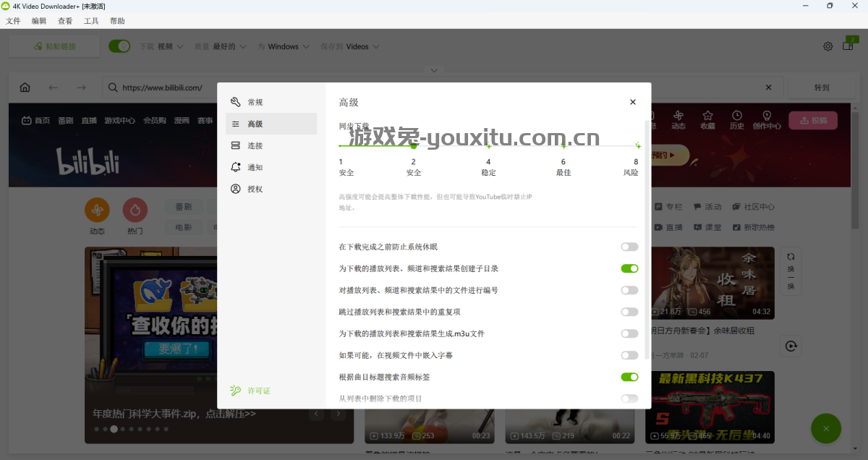
Task: Open the 新歌热榜 category link
Action: point(754,227)
